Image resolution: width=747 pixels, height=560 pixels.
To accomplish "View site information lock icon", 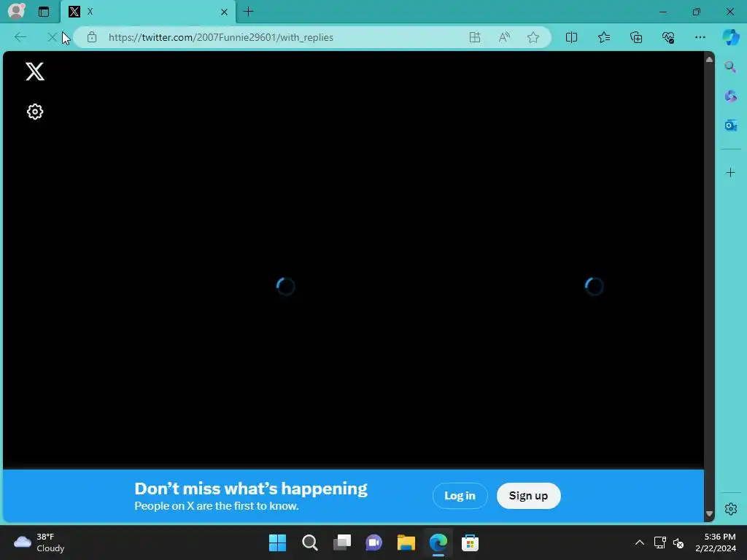I will click(x=92, y=37).
